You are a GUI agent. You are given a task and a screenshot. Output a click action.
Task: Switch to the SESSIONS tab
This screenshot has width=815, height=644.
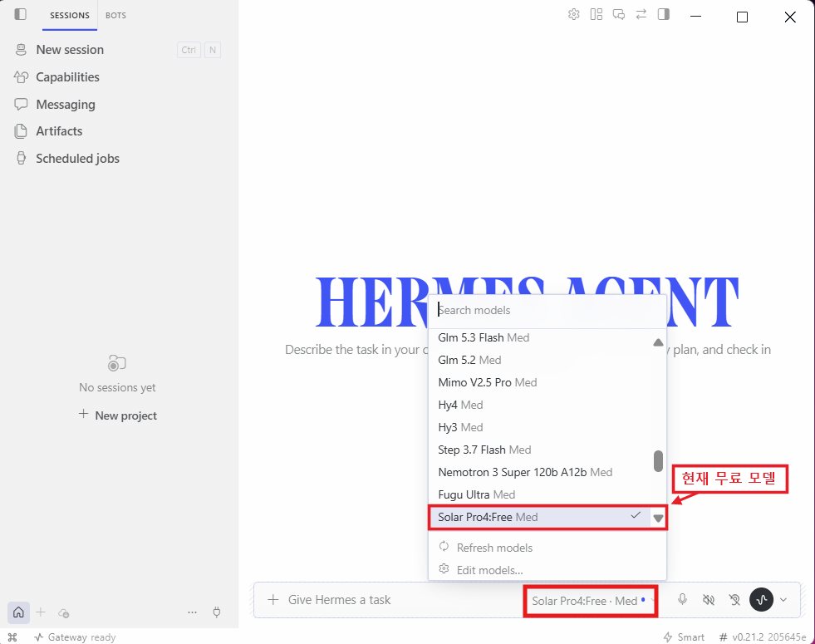(70, 15)
